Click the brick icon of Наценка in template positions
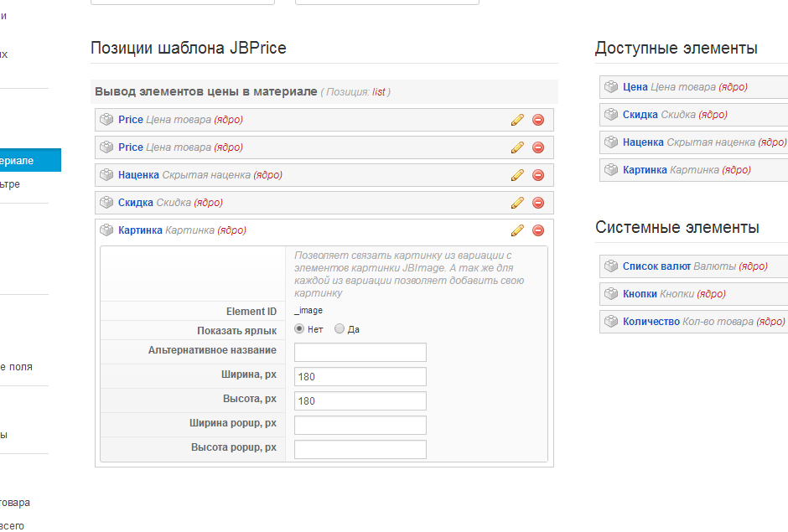The height and width of the screenshot is (532, 788). [106, 174]
